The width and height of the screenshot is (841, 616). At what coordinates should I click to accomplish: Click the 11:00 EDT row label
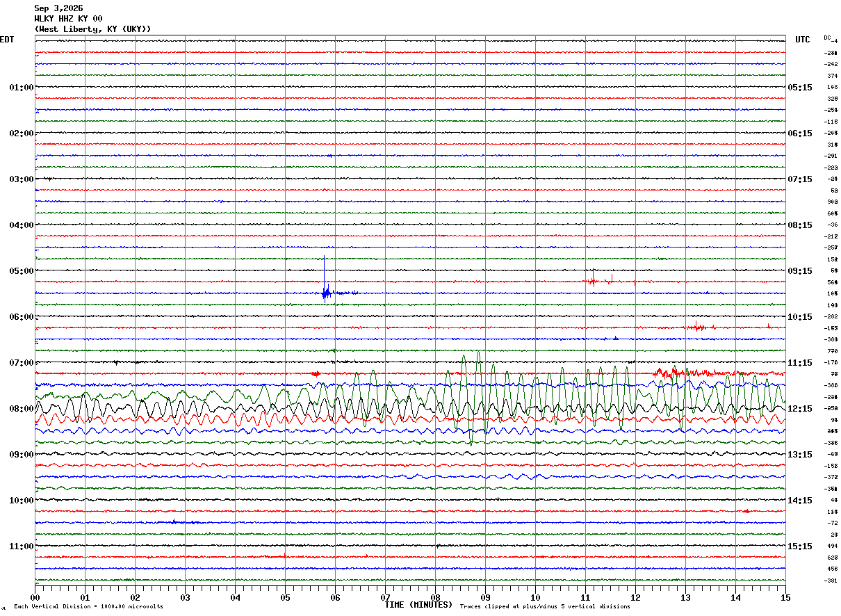click(x=22, y=546)
